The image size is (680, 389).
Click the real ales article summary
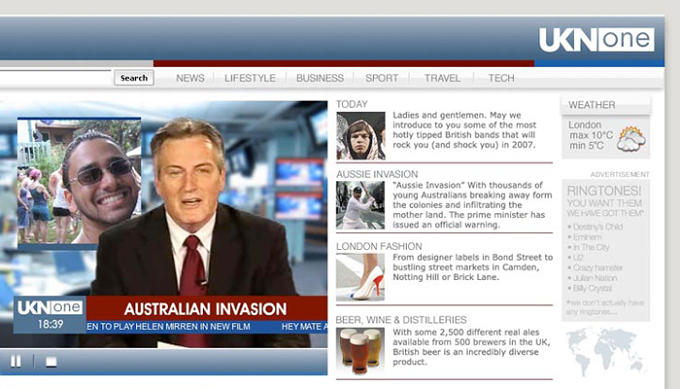coord(471,347)
